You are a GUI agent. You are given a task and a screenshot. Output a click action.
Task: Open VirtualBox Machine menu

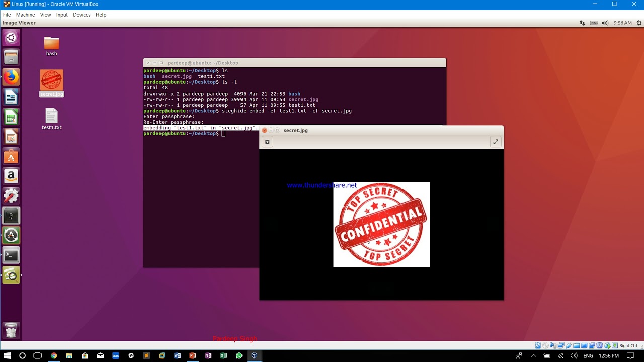[x=25, y=15]
